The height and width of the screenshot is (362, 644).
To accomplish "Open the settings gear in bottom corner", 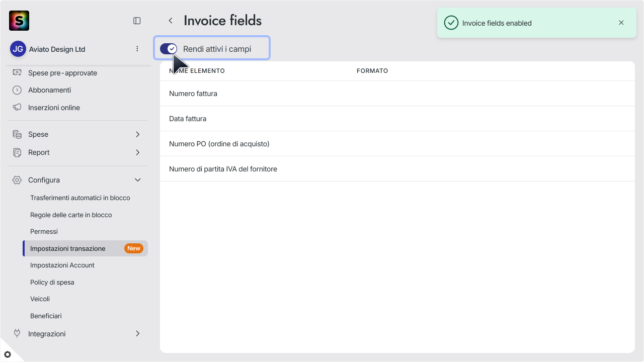I will click(x=8, y=354).
